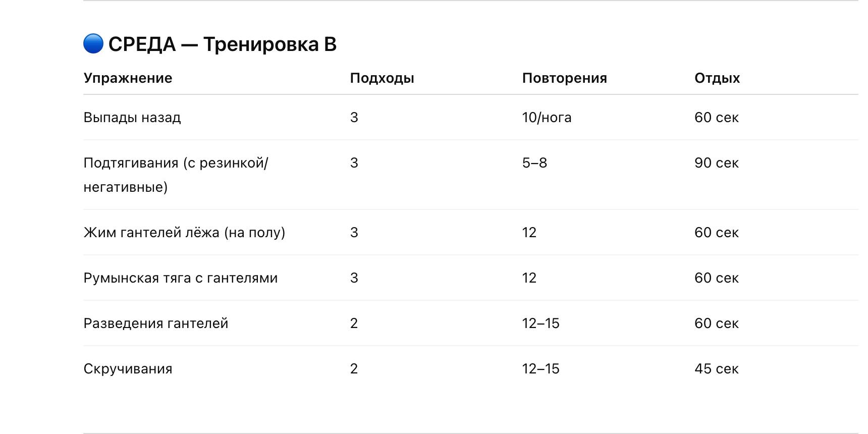Select the «45 сек» rest cell
Image resolution: width=868 pixels, height=434 pixels.
pos(716,369)
